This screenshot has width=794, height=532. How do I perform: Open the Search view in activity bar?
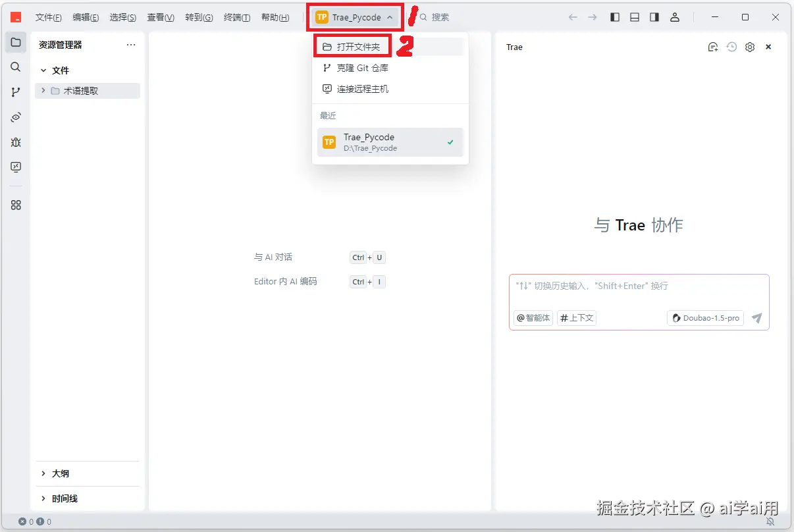pos(16,67)
